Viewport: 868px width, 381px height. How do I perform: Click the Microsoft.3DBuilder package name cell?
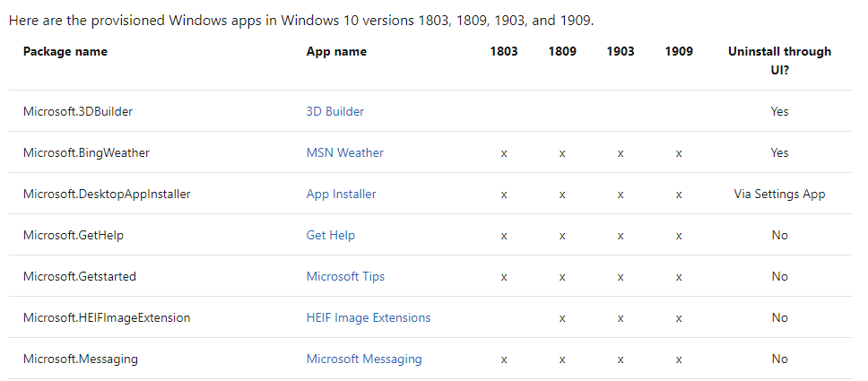(x=78, y=111)
